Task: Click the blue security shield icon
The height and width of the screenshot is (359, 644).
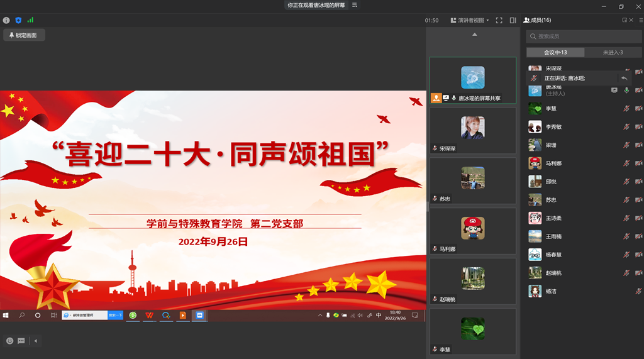Action: pos(18,20)
